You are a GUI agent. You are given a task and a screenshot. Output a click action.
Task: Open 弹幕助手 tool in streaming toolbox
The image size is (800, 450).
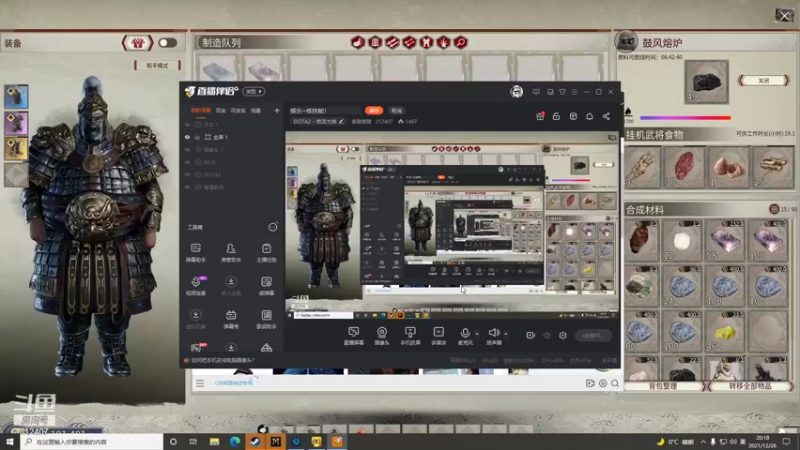(195, 253)
